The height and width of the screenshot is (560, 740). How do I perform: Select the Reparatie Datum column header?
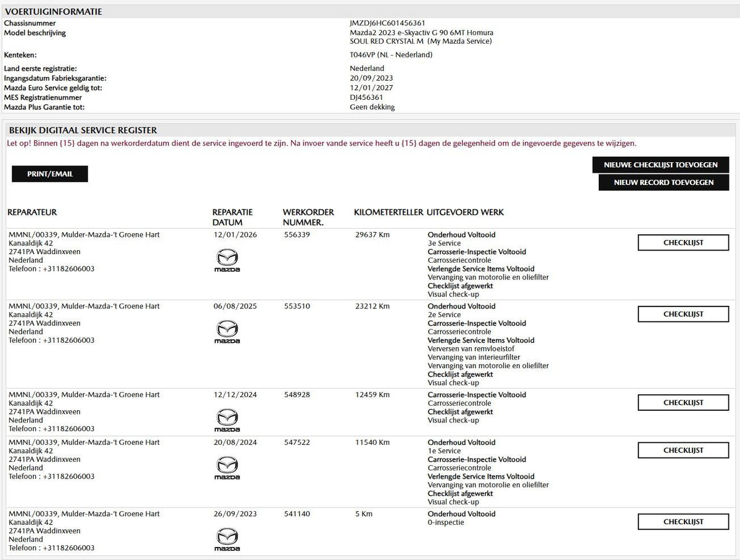232,217
